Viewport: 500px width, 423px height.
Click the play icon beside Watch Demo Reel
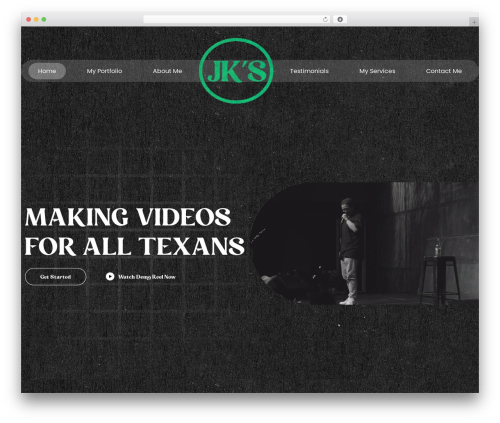pos(110,276)
